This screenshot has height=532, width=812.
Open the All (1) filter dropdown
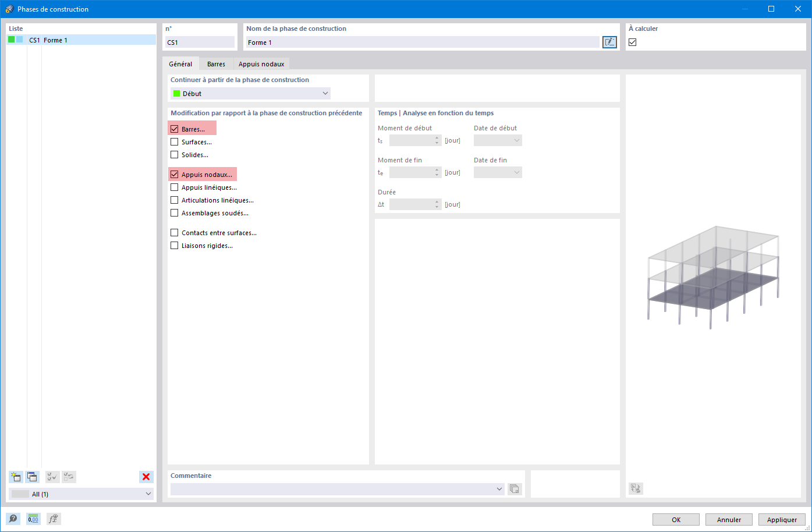(x=81, y=494)
